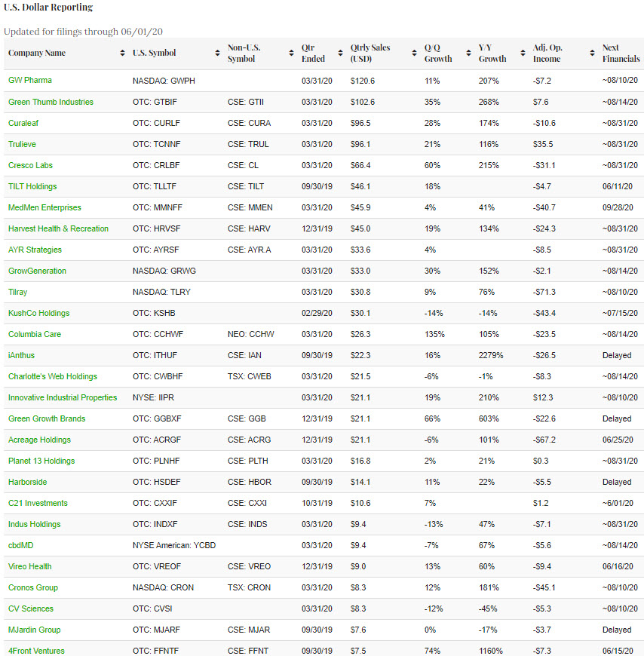Viewport: 644px width, 656px height.
Task: Toggle sort on Qtr Ended column
Action: pyautogui.click(x=340, y=54)
